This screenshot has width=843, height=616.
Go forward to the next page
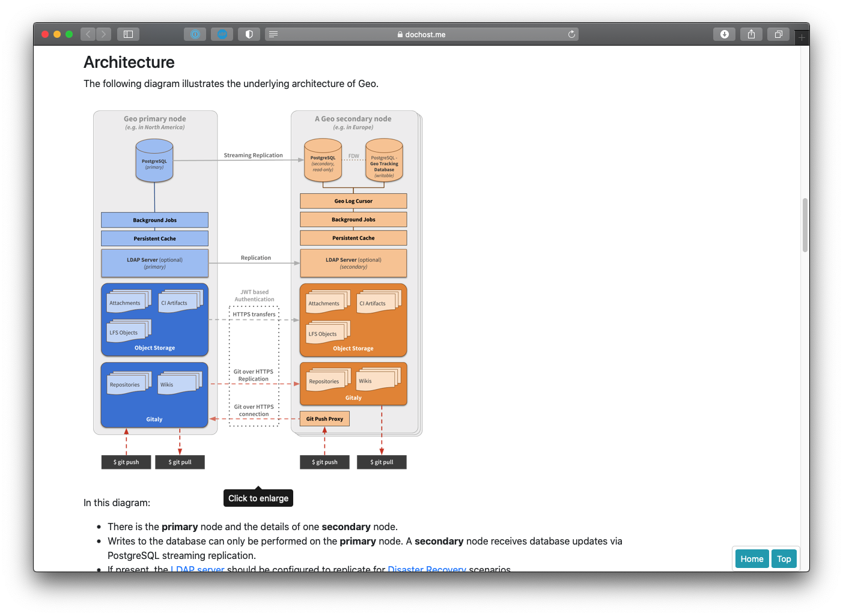(104, 34)
